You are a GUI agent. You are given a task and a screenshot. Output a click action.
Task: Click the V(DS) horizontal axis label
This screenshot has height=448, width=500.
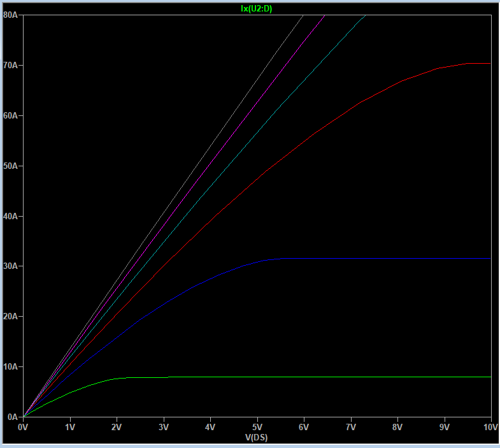point(257,437)
